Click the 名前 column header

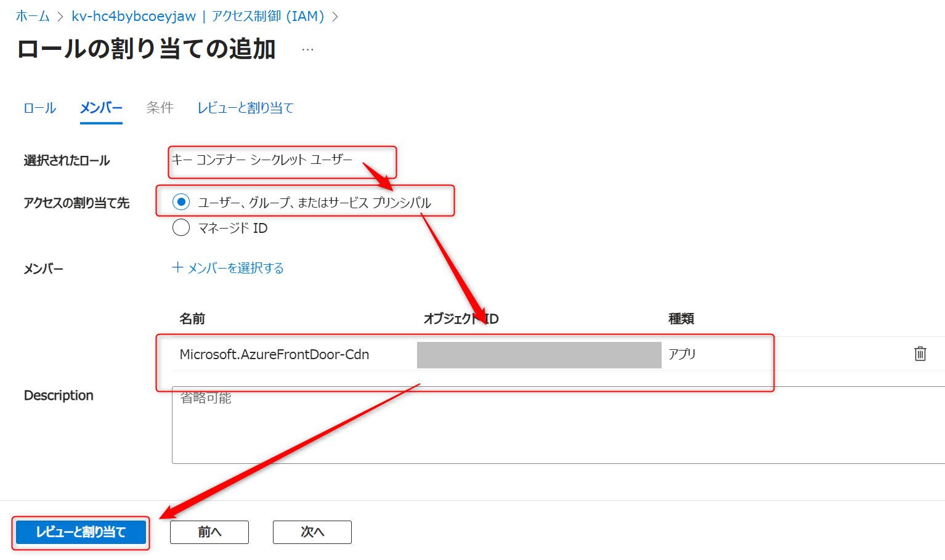(192, 319)
